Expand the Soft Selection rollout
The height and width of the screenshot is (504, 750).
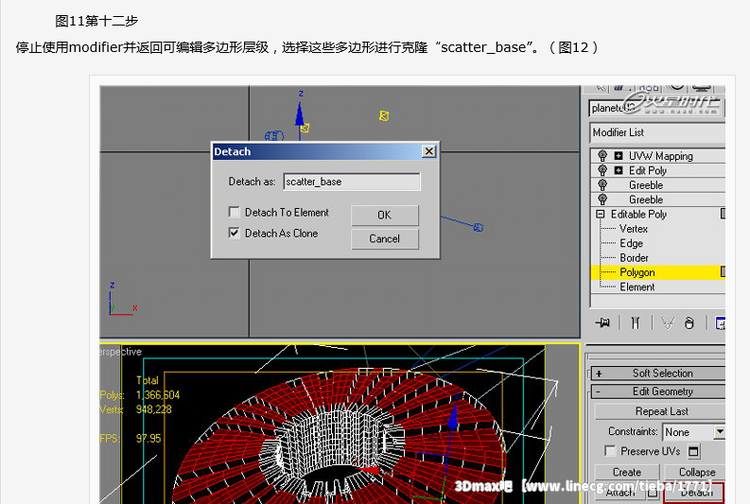658,373
